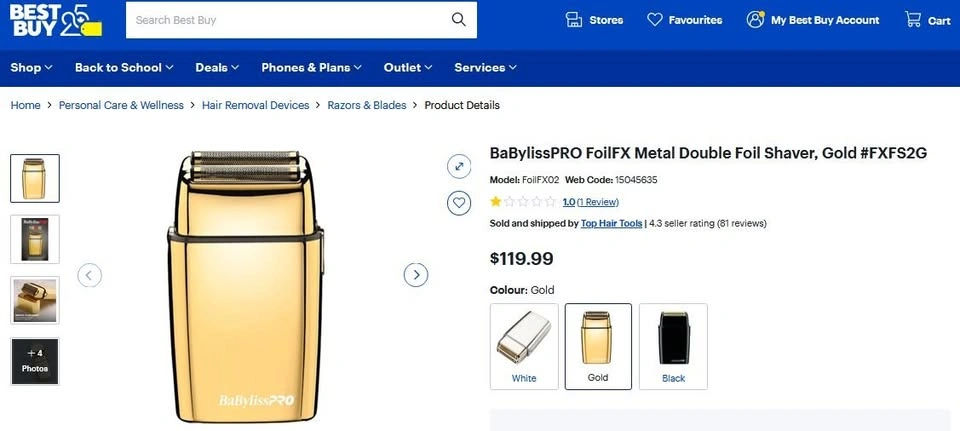
Task: Select the White colour option
Action: [x=524, y=347]
